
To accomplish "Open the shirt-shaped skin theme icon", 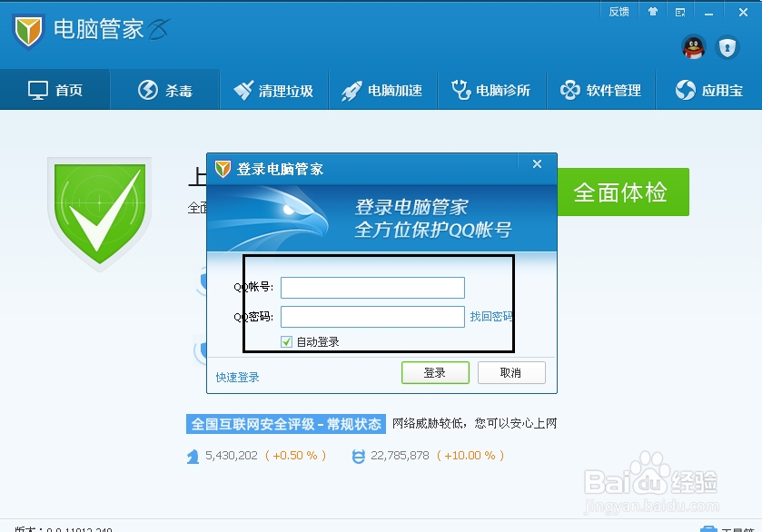I will 653,11.
